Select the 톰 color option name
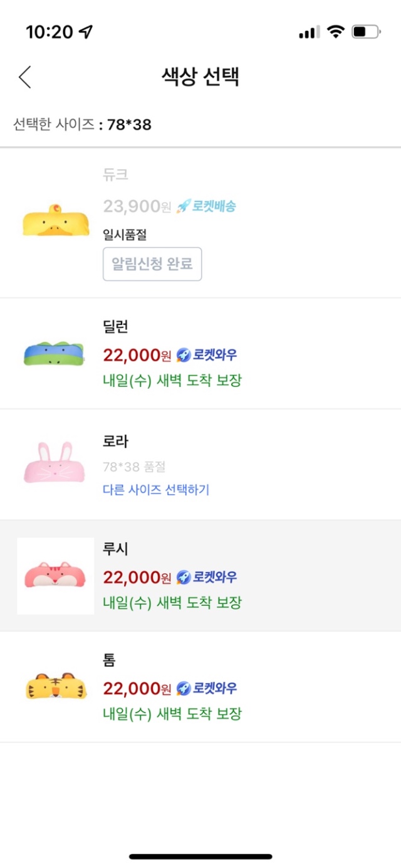The height and width of the screenshot is (868, 401). (110, 660)
